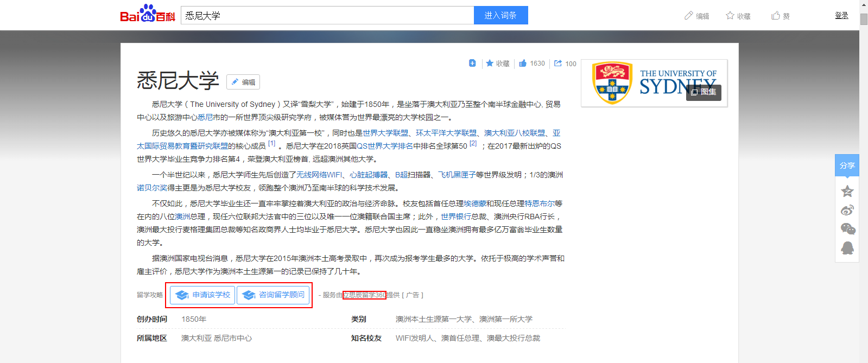The height and width of the screenshot is (363, 868).
Task: Open the 澳大利亚八校联盟 link
Action: tap(515, 133)
